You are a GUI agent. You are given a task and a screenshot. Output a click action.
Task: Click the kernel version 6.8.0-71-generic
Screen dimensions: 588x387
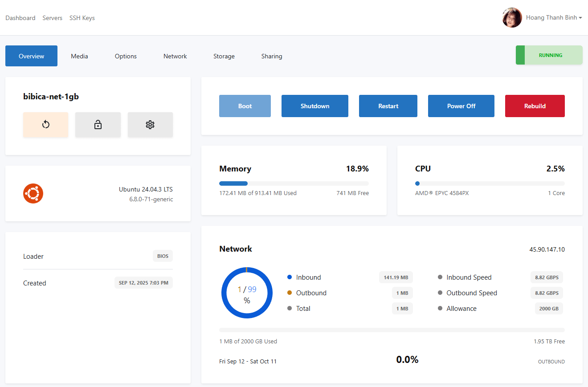click(151, 199)
